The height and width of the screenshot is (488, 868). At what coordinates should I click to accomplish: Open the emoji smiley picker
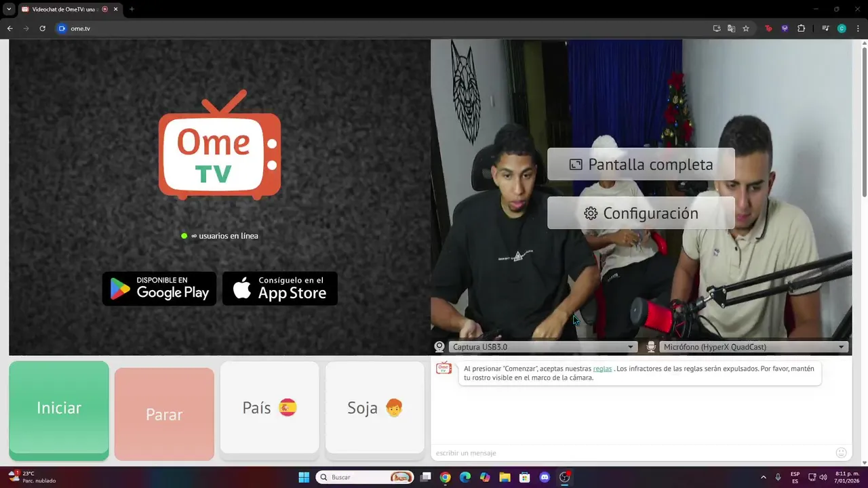(842, 453)
